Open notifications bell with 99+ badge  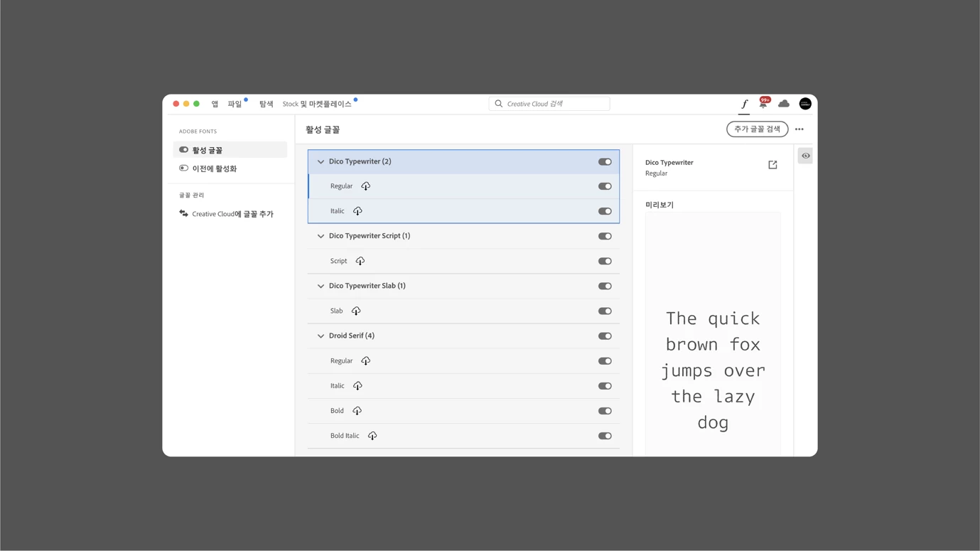pos(764,103)
